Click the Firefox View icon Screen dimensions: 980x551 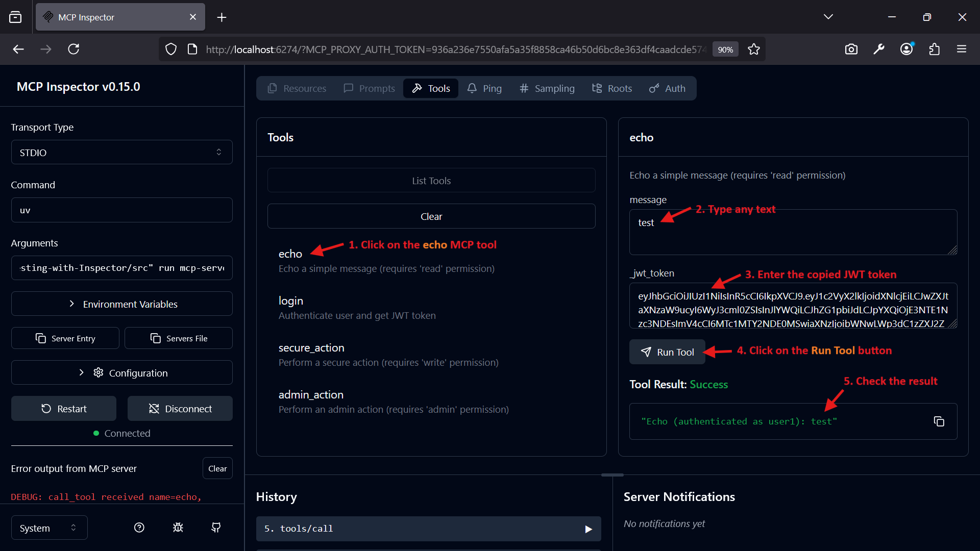click(15, 17)
